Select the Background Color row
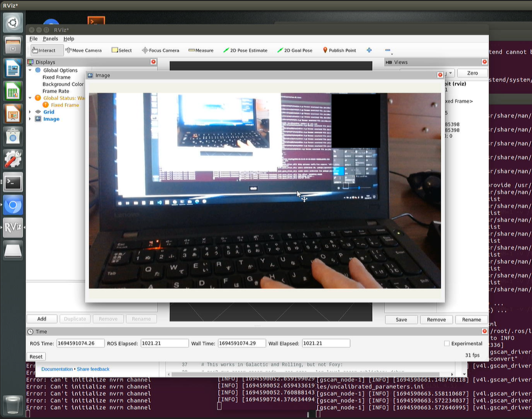 point(63,84)
